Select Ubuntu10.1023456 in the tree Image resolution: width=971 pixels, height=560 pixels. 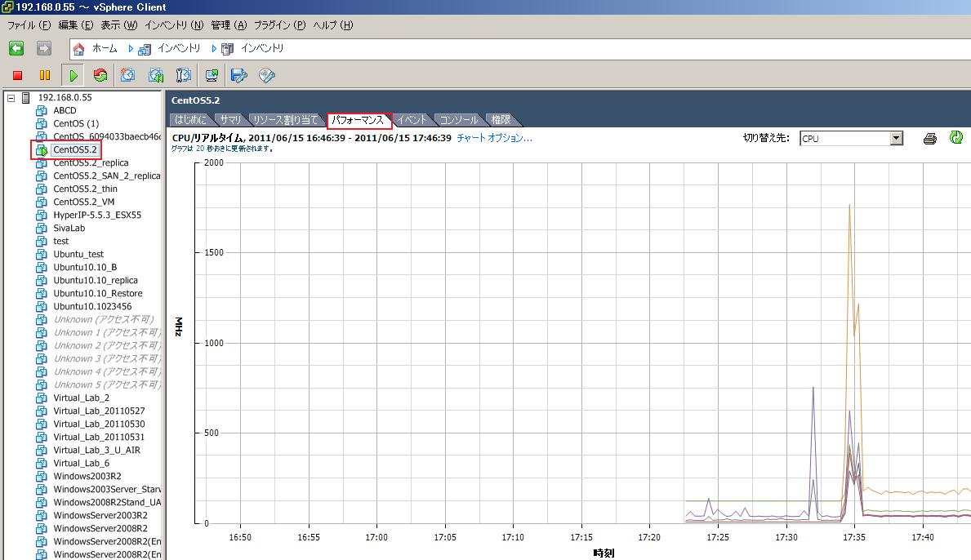[x=92, y=306]
